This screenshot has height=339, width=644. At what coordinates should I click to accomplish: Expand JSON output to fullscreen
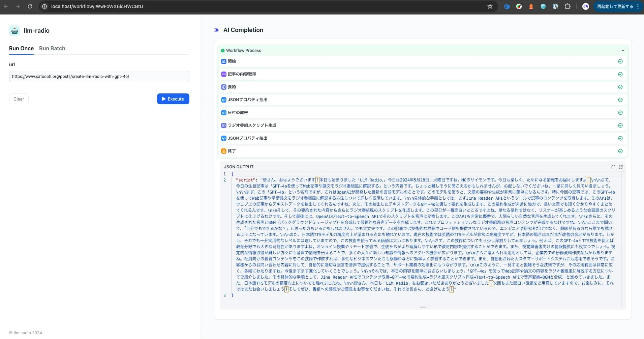tap(621, 167)
